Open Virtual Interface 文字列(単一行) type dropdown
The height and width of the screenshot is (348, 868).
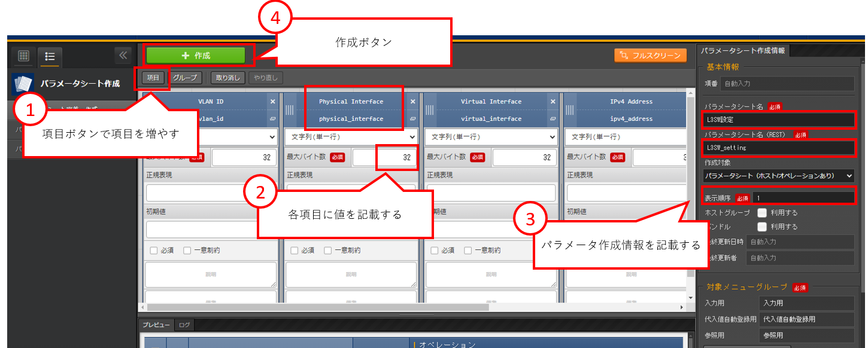click(x=491, y=137)
